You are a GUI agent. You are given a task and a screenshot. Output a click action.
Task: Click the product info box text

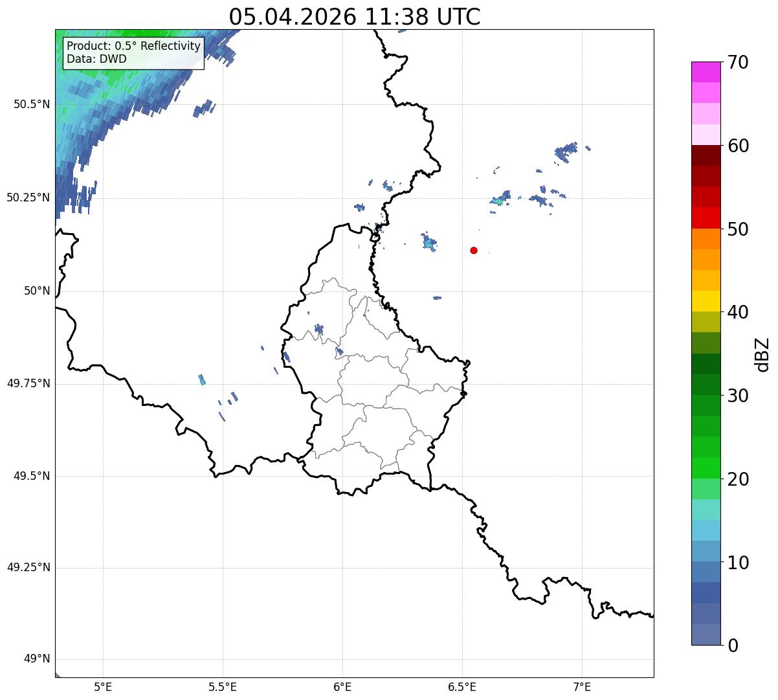pyautogui.click(x=133, y=52)
